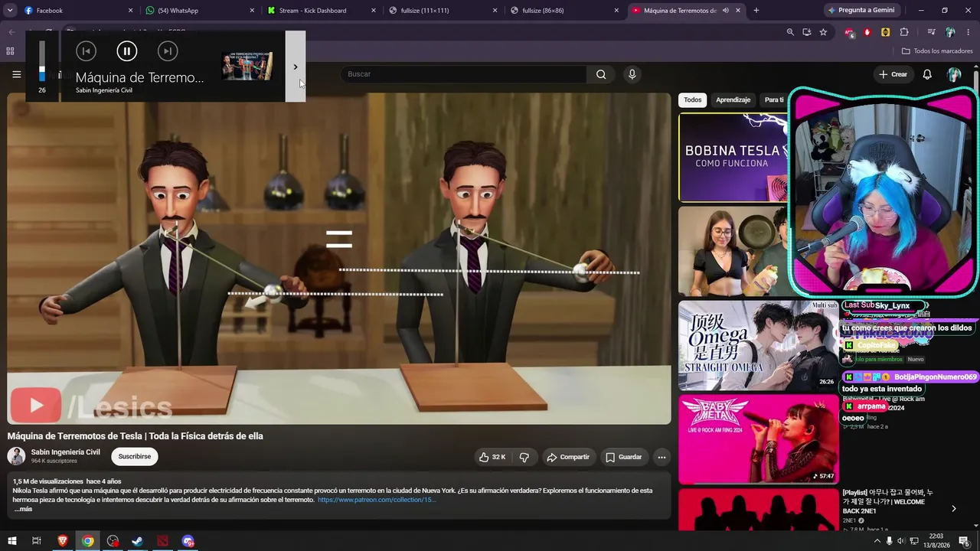This screenshot has width=980, height=551.
Task: Open the red hand blocker extension
Action: [x=867, y=32]
